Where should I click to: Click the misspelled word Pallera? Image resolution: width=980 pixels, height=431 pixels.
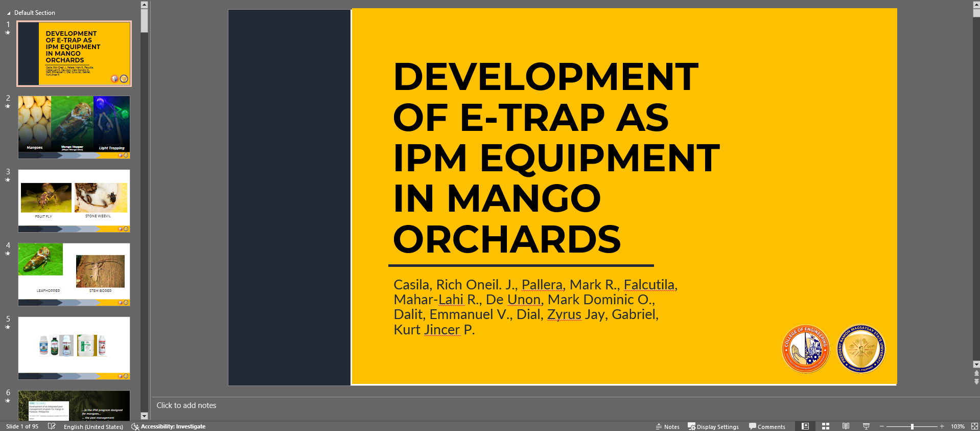coord(542,285)
